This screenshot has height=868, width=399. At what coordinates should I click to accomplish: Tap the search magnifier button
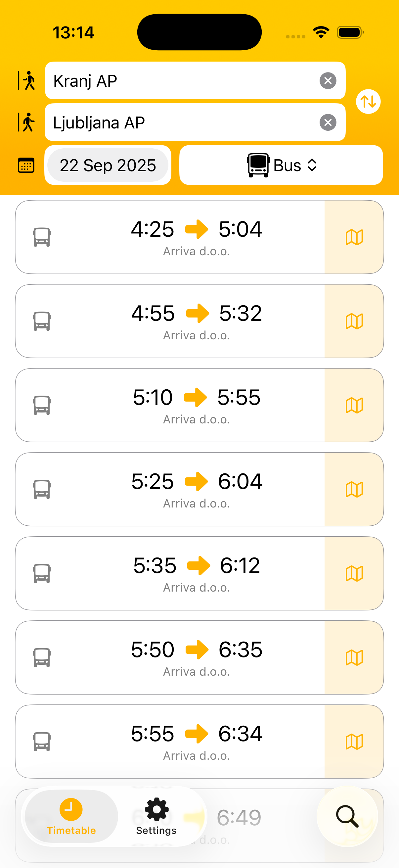[x=347, y=816]
